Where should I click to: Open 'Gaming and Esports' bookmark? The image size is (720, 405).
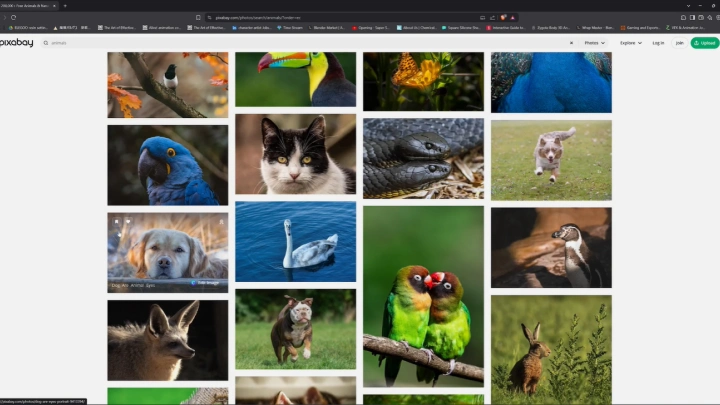pyautogui.click(x=640, y=28)
